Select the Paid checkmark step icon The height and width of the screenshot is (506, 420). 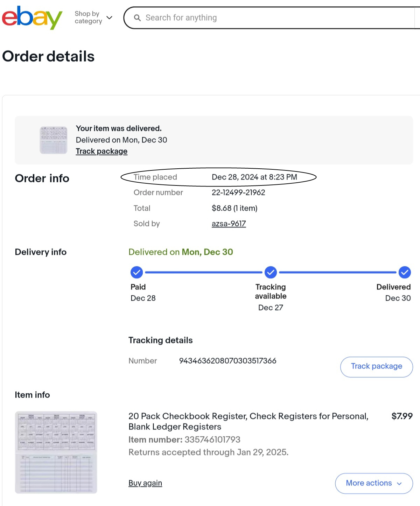tap(136, 272)
